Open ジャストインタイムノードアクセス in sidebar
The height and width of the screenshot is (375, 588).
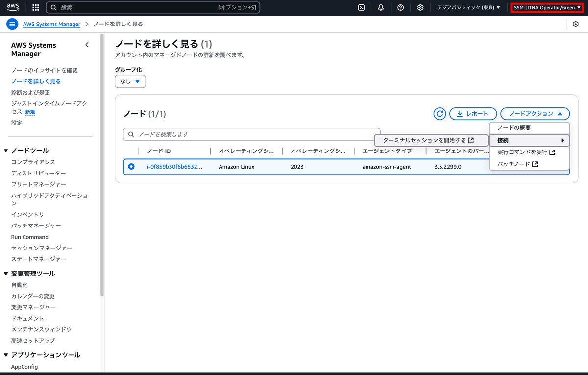49,107
